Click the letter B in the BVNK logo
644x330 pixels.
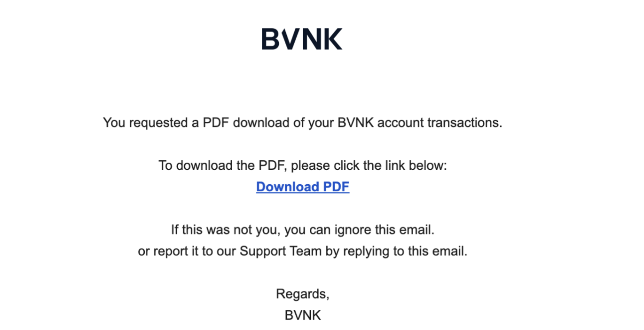pyautogui.click(x=270, y=39)
